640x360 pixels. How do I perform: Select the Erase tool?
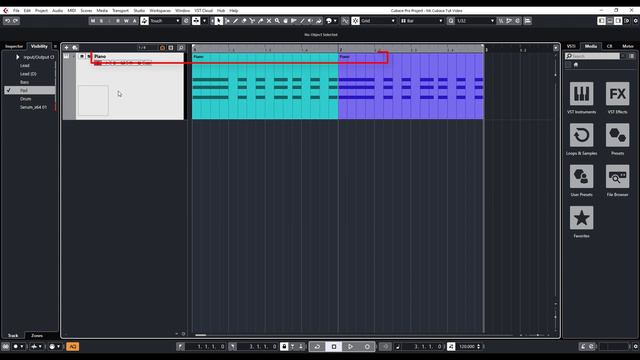pyautogui.click(x=244, y=21)
